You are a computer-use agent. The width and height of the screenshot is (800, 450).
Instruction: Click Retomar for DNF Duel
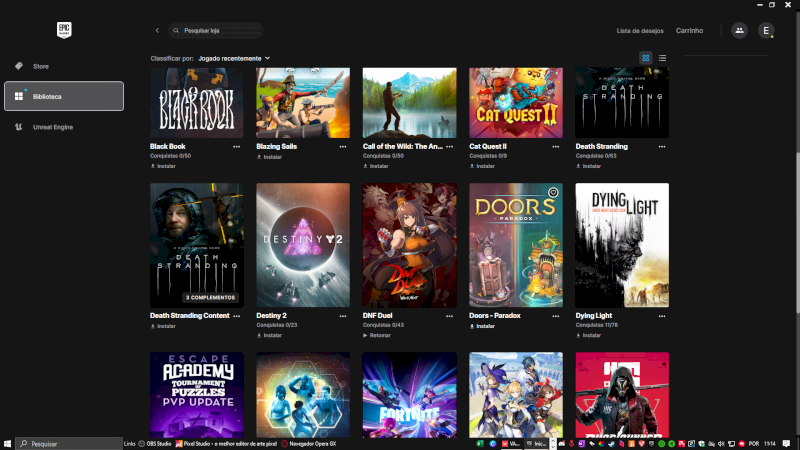click(377, 336)
